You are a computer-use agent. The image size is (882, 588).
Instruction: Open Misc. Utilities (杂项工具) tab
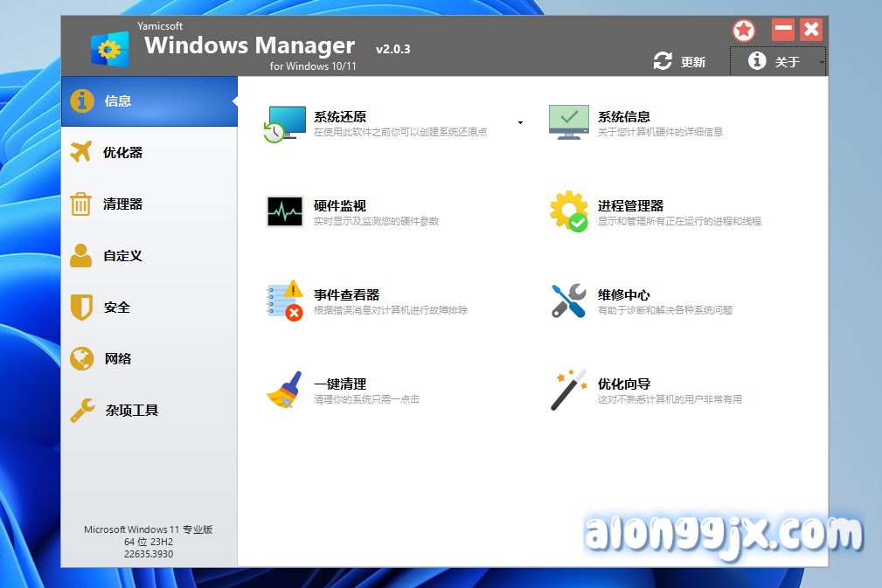131,411
